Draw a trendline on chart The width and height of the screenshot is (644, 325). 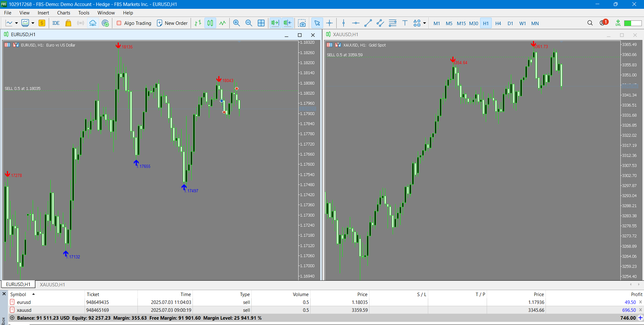pyautogui.click(x=368, y=23)
